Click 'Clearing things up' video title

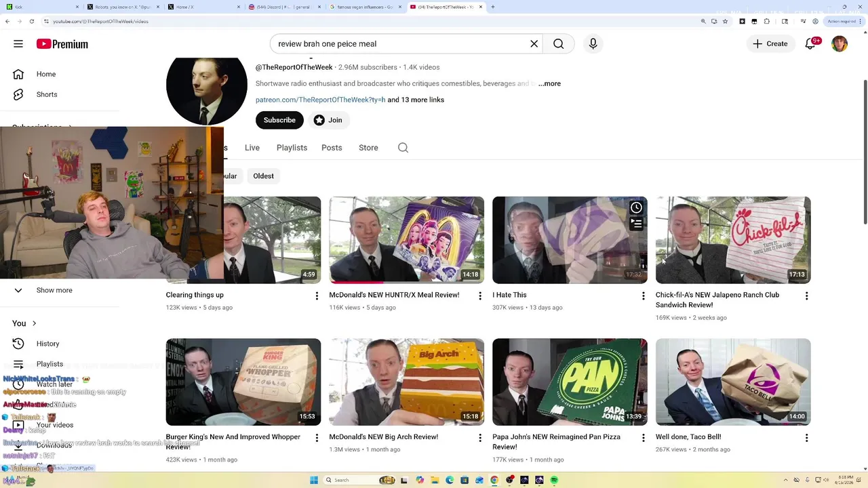click(x=195, y=295)
